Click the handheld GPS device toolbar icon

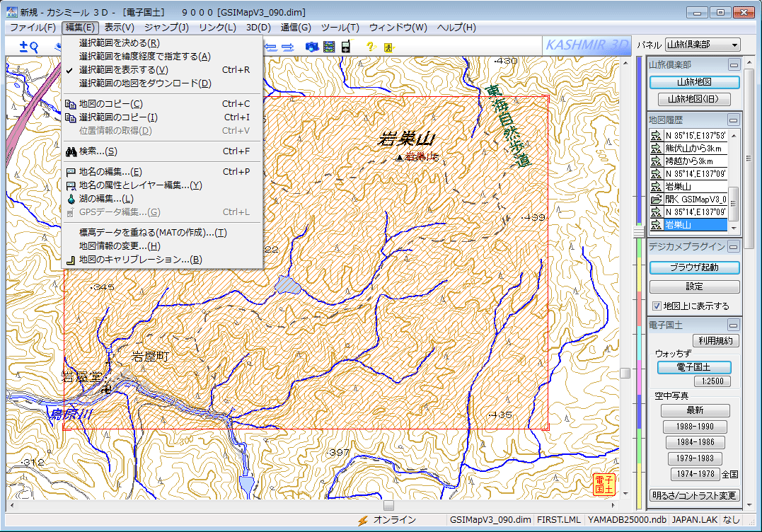point(345,47)
